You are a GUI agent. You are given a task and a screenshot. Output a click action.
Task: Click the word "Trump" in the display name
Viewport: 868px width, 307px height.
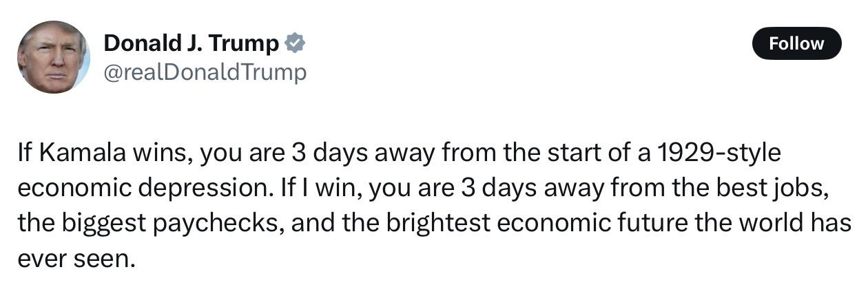pyautogui.click(x=245, y=43)
